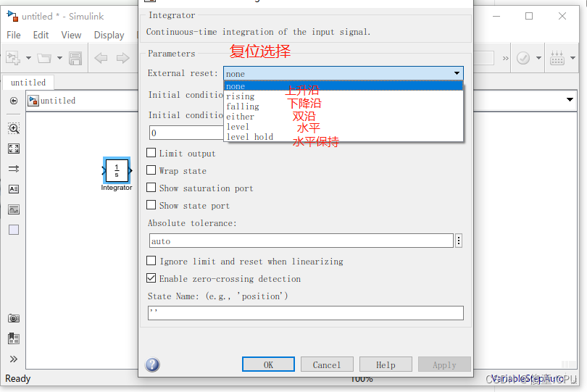Click the untitled model breadcrumb icon

[x=33, y=101]
